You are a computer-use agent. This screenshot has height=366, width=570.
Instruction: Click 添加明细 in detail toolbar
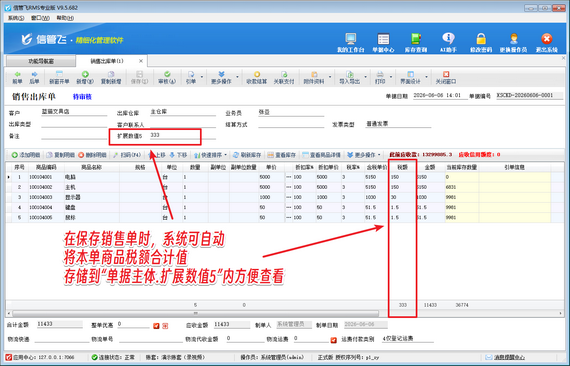click(x=26, y=155)
